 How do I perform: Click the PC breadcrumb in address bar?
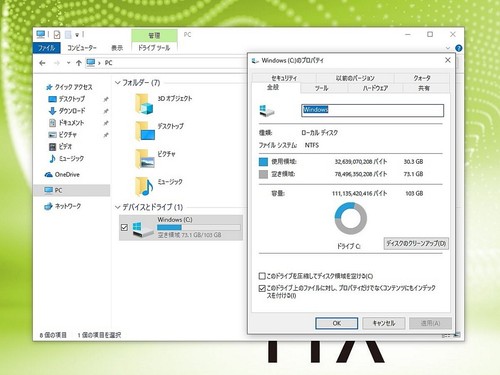pyautogui.click(x=109, y=63)
